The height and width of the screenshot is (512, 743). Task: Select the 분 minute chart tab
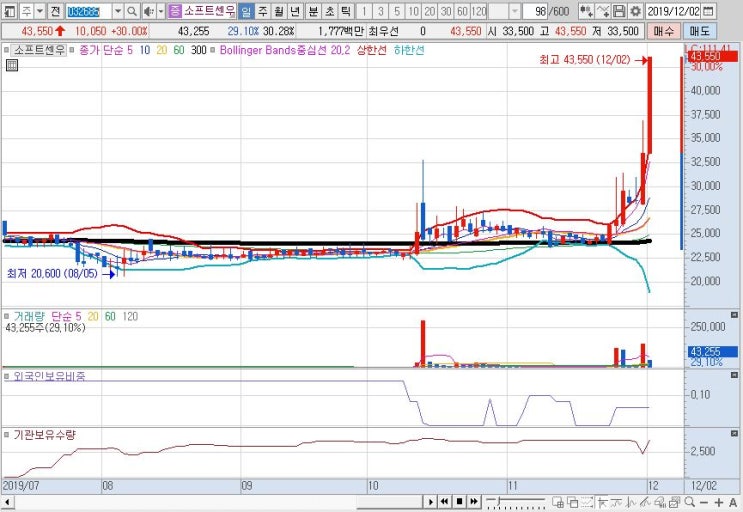313,11
